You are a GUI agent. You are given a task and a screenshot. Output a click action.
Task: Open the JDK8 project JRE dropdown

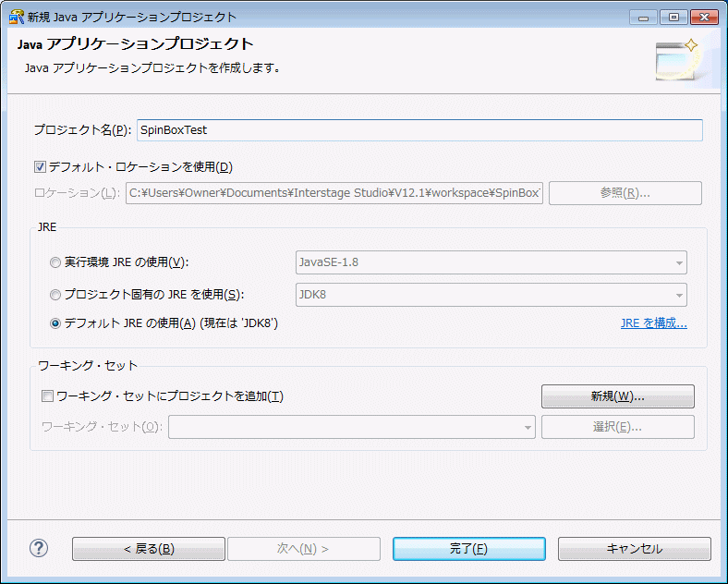coord(491,295)
